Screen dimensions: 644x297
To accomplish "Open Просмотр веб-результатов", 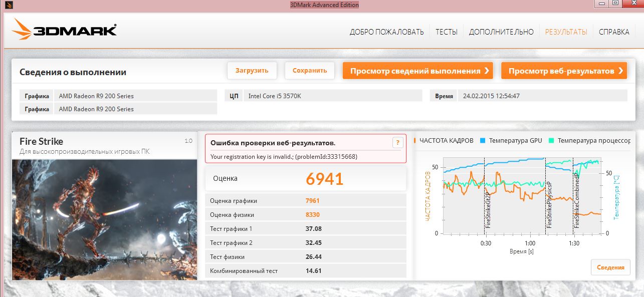I will point(564,71).
